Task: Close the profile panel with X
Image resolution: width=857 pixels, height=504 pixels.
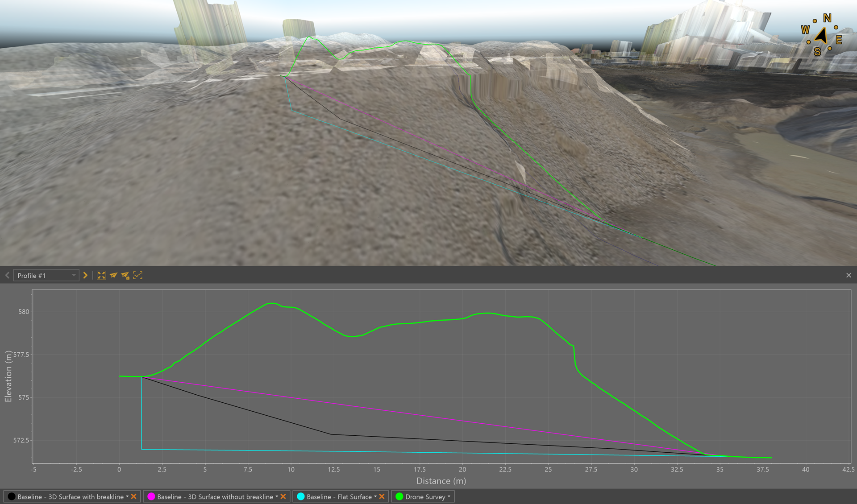Action: [849, 276]
